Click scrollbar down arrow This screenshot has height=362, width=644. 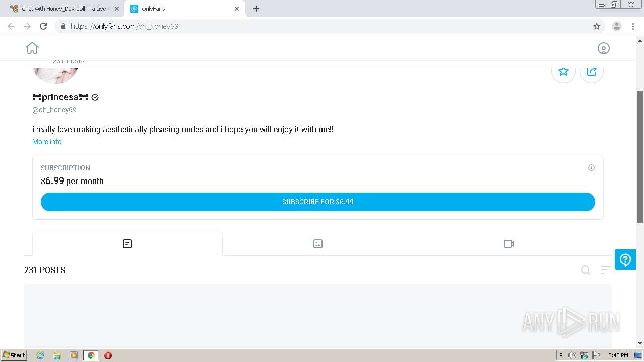(640, 343)
